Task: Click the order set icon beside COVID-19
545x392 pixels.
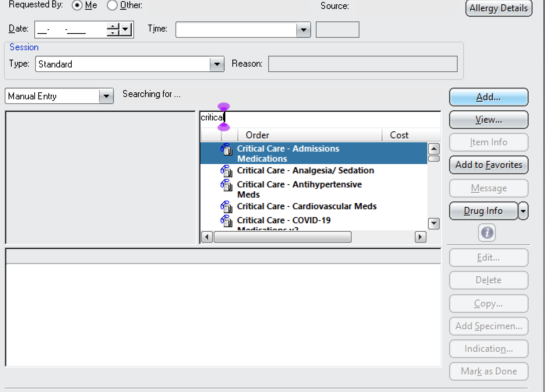Action: click(x=226, y=221)
